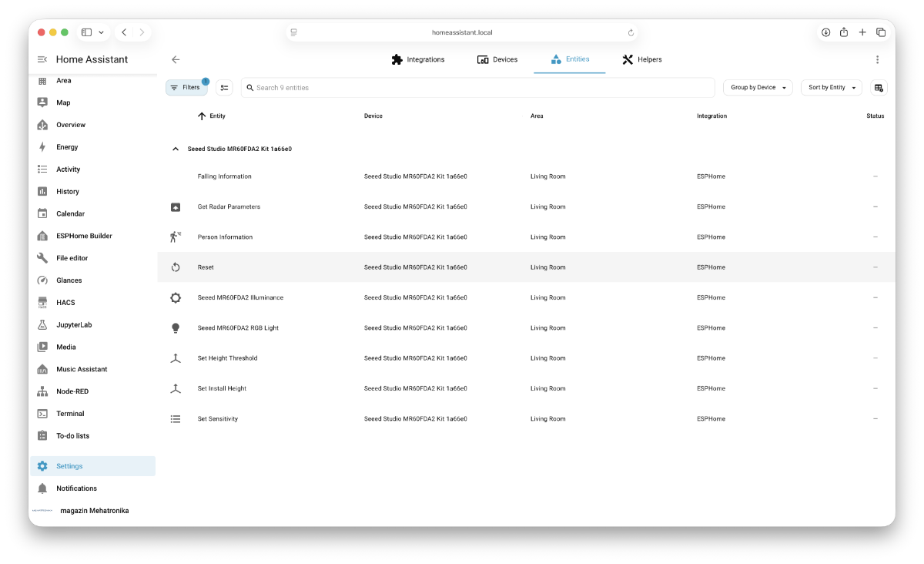Collapse the Home Assistant sidebar menu icon

tap(42, 59)
